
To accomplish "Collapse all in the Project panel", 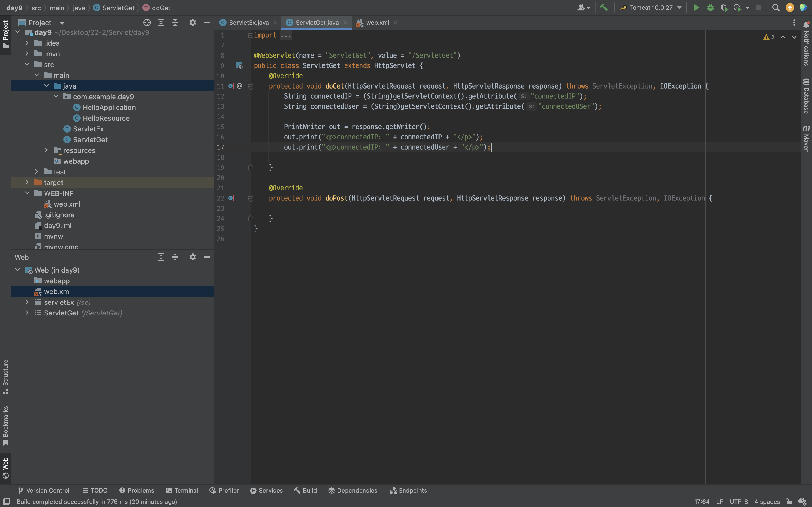I will point(175,23).
